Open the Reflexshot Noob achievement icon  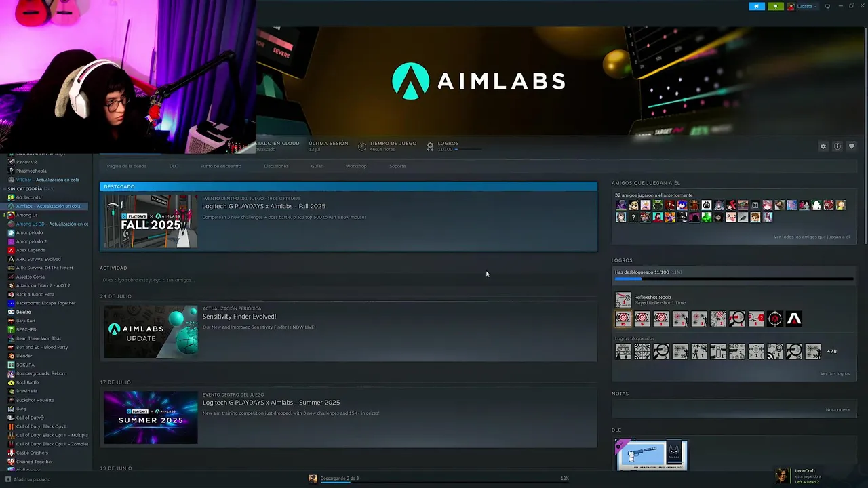(623, 300)
